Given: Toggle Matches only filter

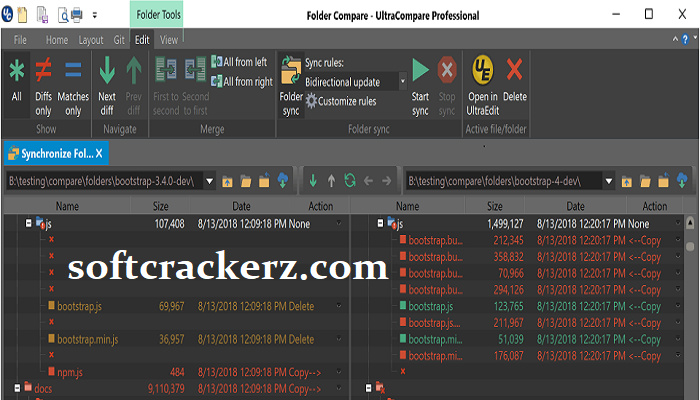Looking at the screenshot, I should click(x=73, y=86).
